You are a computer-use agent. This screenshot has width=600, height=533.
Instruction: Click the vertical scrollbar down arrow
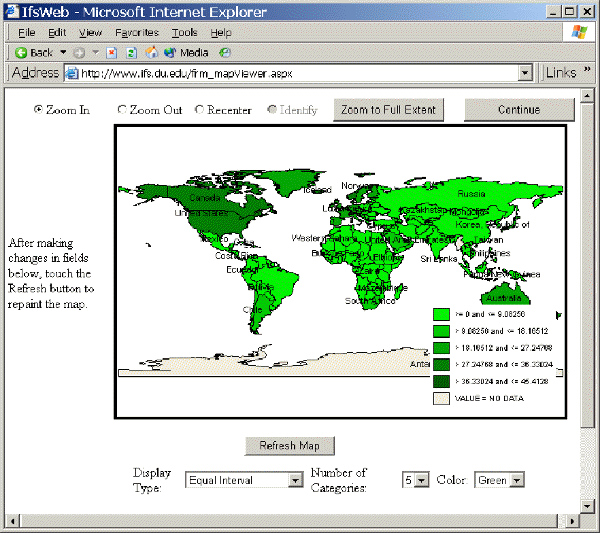587,506
